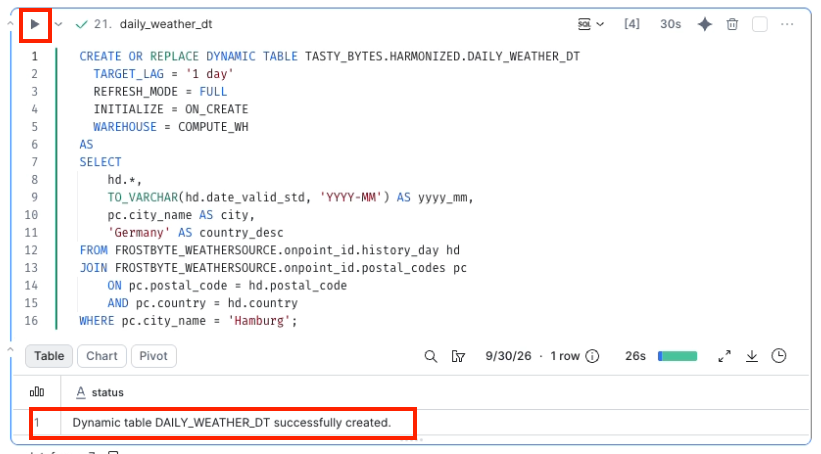Click the SELECT keyword on line 7
This screenshot has height=454, width=821.
point(100,162)
